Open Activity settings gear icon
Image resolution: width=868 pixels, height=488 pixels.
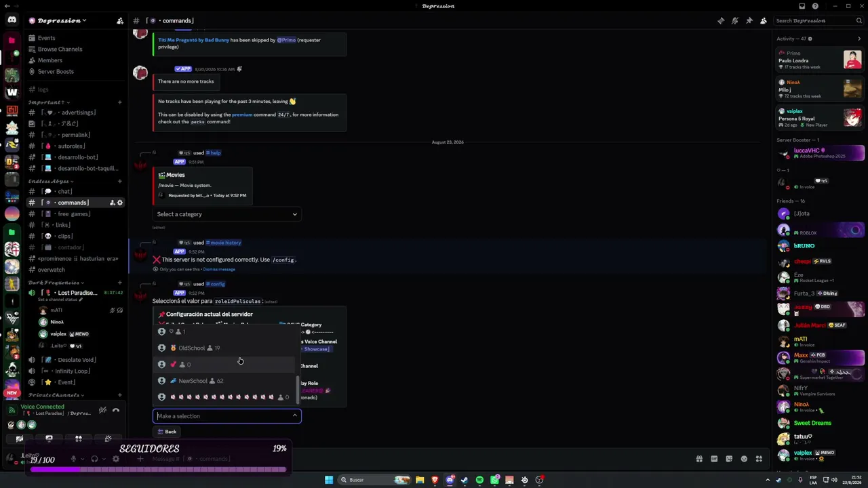coord(810,39)
